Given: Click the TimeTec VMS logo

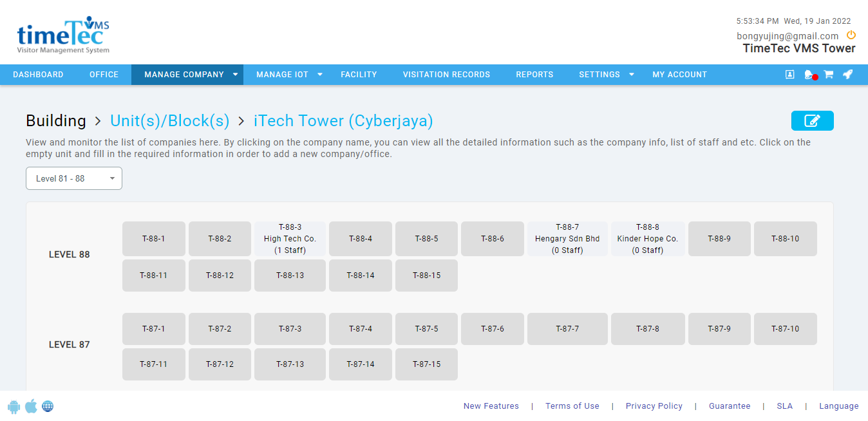Looking at the screenshot, I should click(x=63, y=35).
